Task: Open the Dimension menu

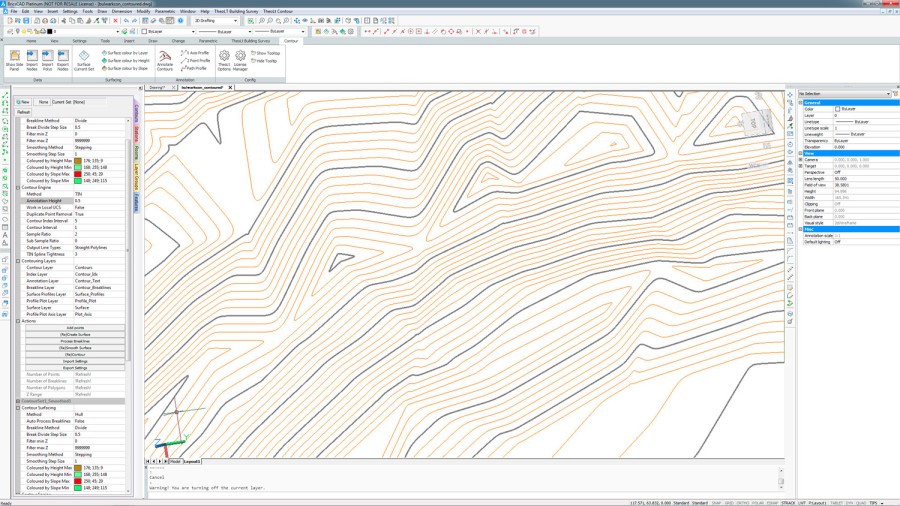Action: pyautogui.click(x=122, y=11)
